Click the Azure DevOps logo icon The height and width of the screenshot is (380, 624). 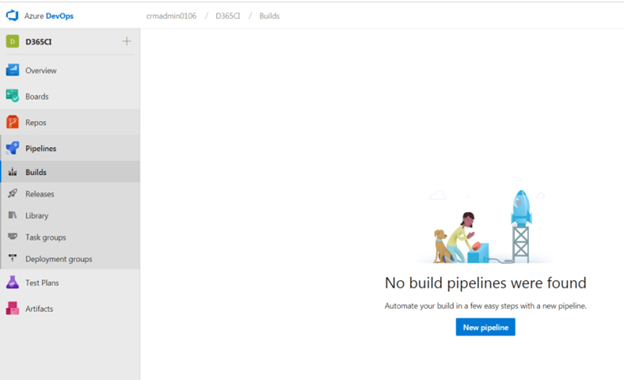(12, 16)
